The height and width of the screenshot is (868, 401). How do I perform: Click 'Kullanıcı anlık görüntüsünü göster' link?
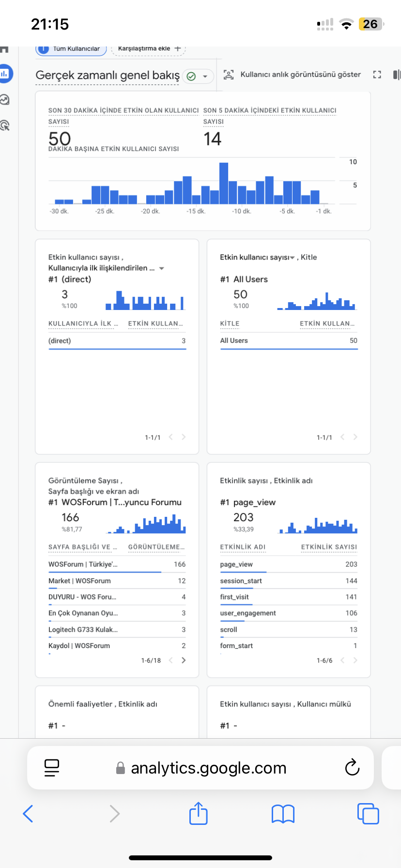pyautogui.click(x=301, y=75)
